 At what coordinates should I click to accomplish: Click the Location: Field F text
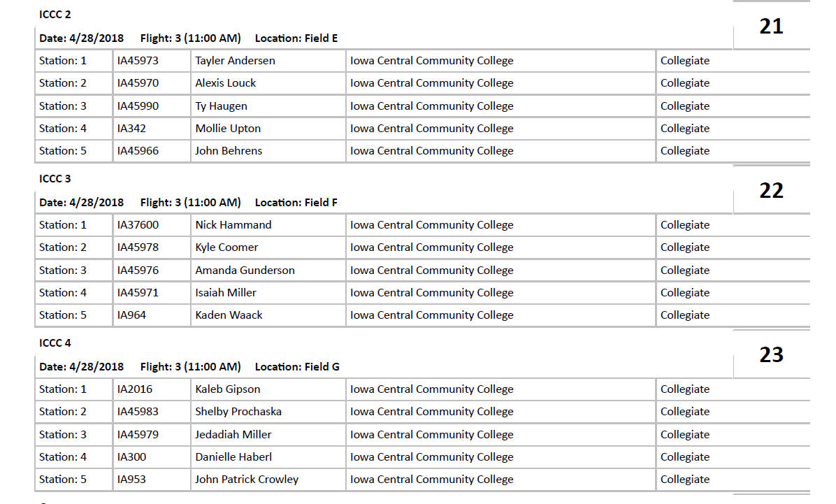[296, 203]
